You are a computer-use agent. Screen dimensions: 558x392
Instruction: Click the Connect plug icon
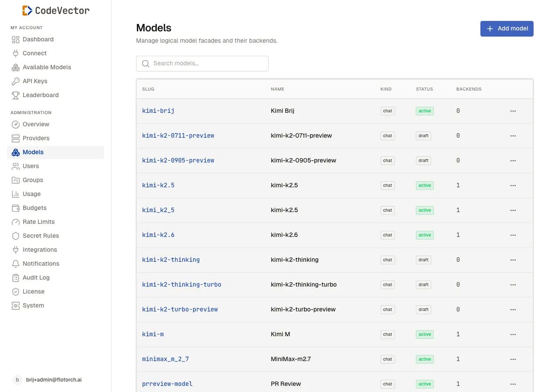pyautogui.click(x=16, y=53)
